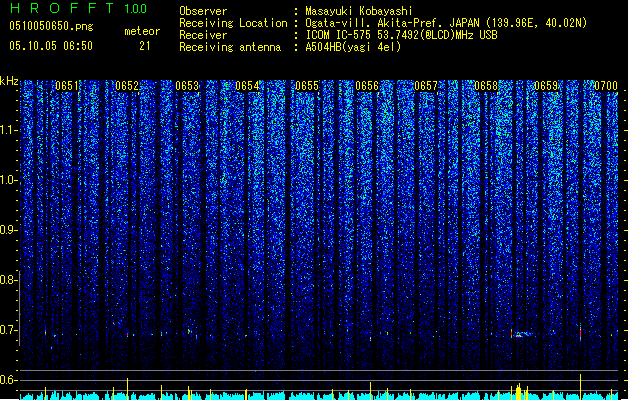
Task: Click the 0655 time marker
Action: click(307, 86)
